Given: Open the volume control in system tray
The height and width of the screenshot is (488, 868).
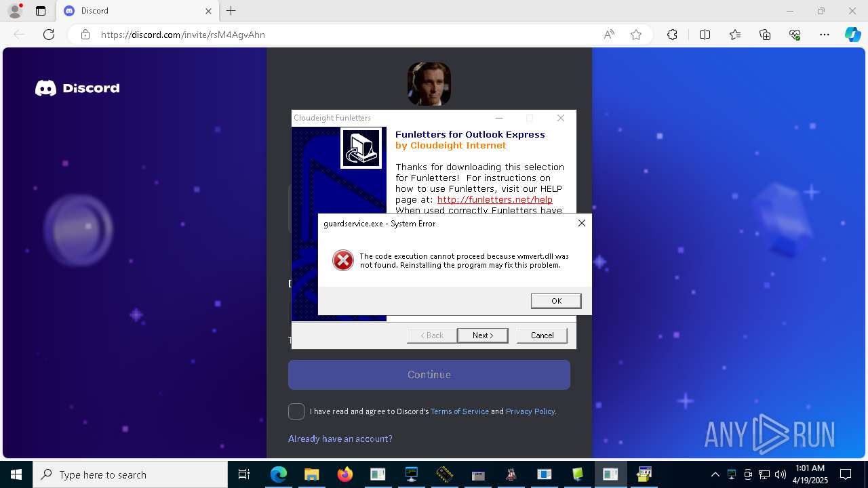Looking at the screenshot, I should pos(780,474).
